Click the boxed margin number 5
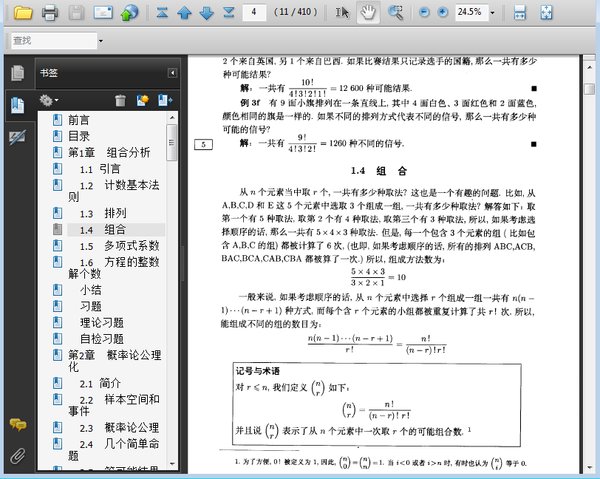 (203, 144)
